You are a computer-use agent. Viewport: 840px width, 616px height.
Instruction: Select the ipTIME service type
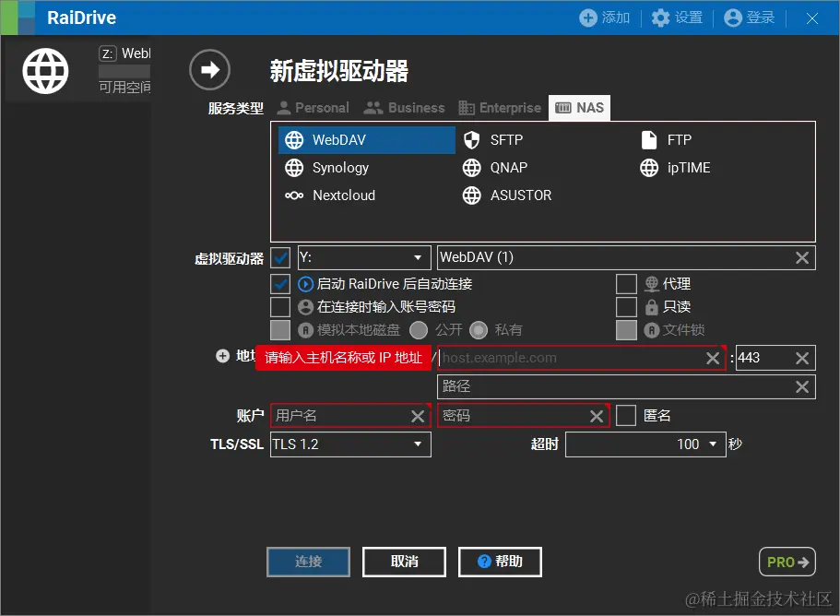click(x=675, y=168)
